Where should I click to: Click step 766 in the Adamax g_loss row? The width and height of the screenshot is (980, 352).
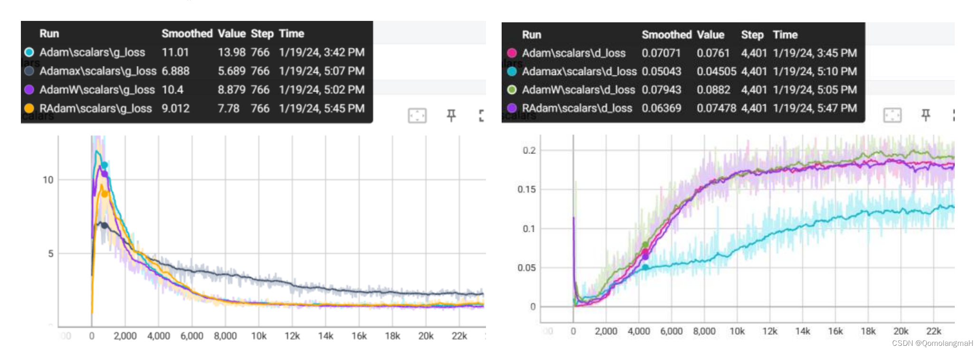(x=260, y=71)
